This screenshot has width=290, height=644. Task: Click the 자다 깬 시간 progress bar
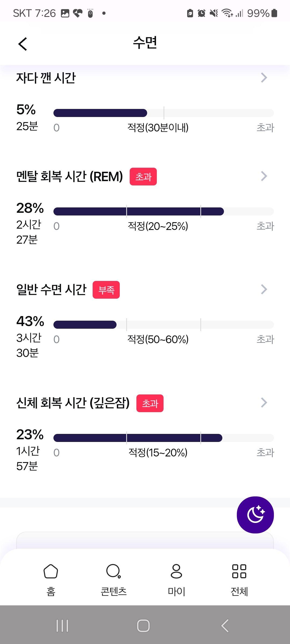click(164, 113)
